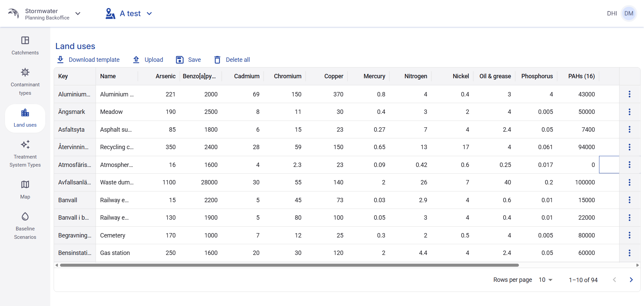Open row menu for Bensinstati... row
The height and width of the screenshot is (306, 644).
tap(629, 253)
